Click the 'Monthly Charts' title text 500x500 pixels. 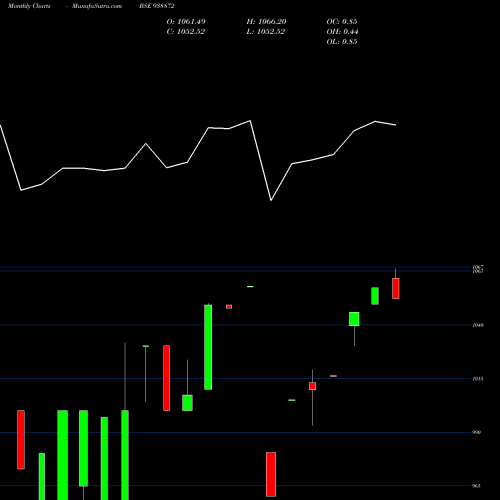pos(29,6)
